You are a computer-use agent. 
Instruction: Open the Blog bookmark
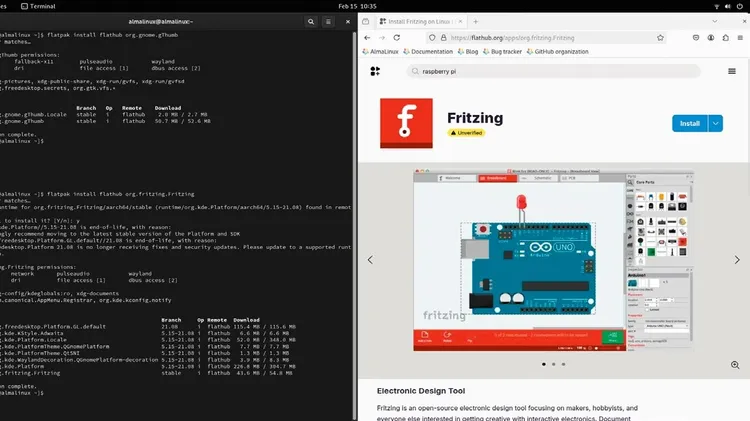tap(468, 52)
